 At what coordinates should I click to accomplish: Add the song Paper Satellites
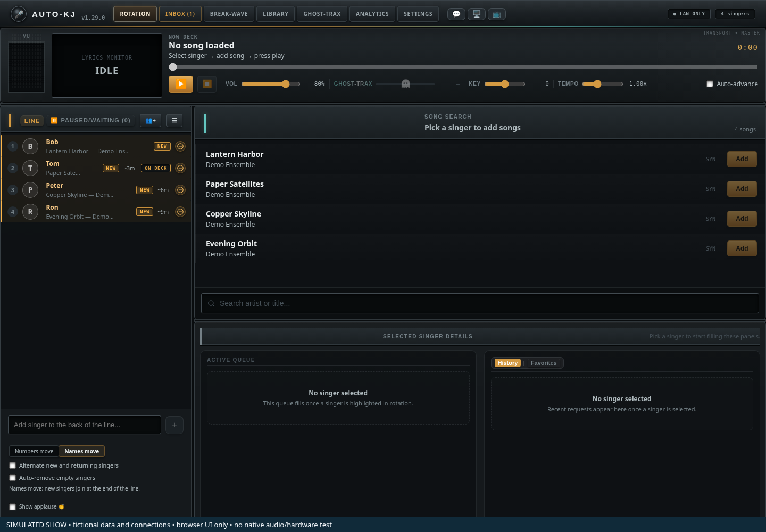coord(742,189)
